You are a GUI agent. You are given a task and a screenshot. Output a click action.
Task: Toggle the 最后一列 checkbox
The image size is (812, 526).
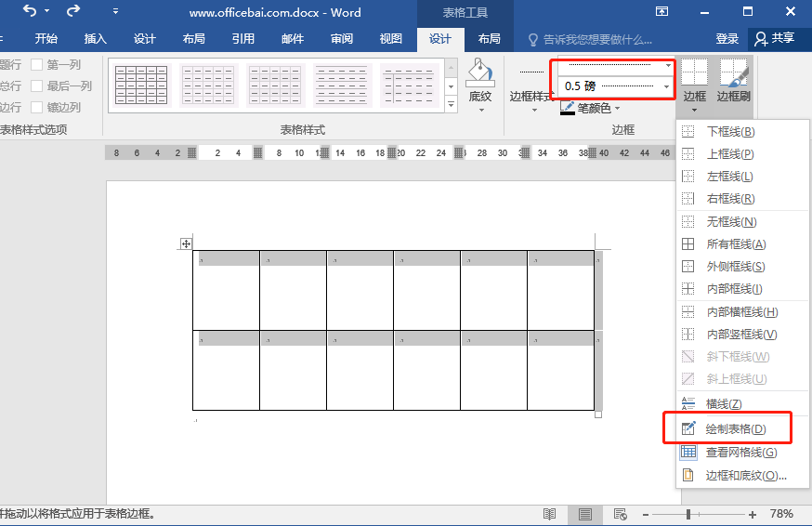[37, 86]
